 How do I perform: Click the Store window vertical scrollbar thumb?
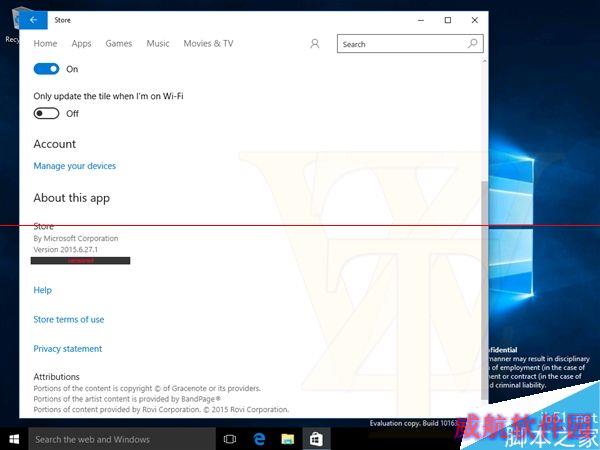coord(484,290)
